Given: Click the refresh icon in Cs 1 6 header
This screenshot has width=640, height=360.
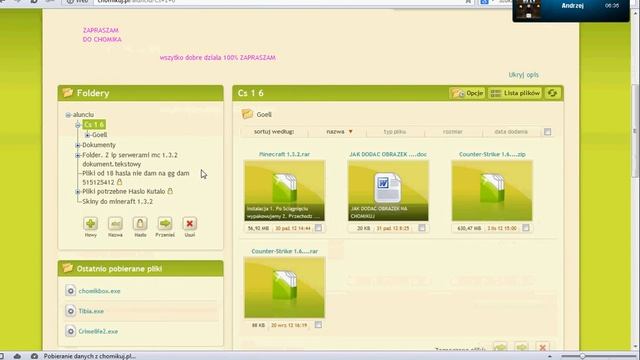Looking at the screenshot, I should point(552,93).
